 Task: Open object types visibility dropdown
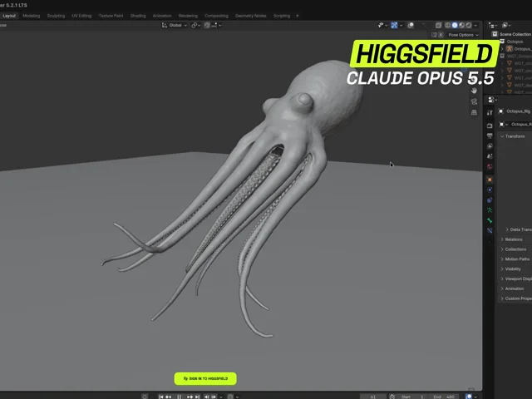[382, 25]
